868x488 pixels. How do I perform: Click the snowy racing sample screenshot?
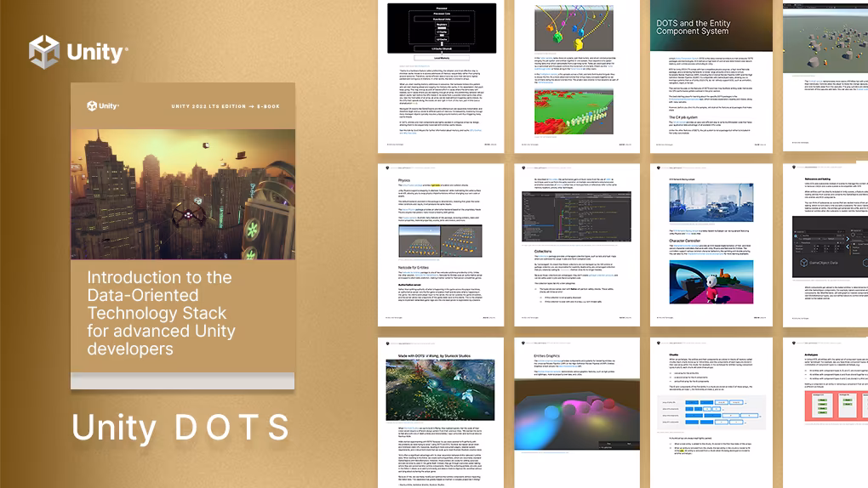(711, 202)
